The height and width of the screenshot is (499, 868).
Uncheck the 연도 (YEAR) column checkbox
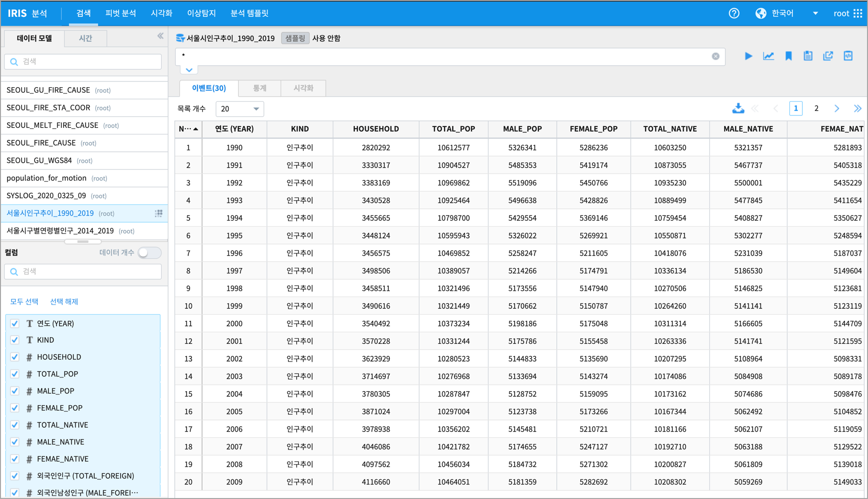(15, 323)
